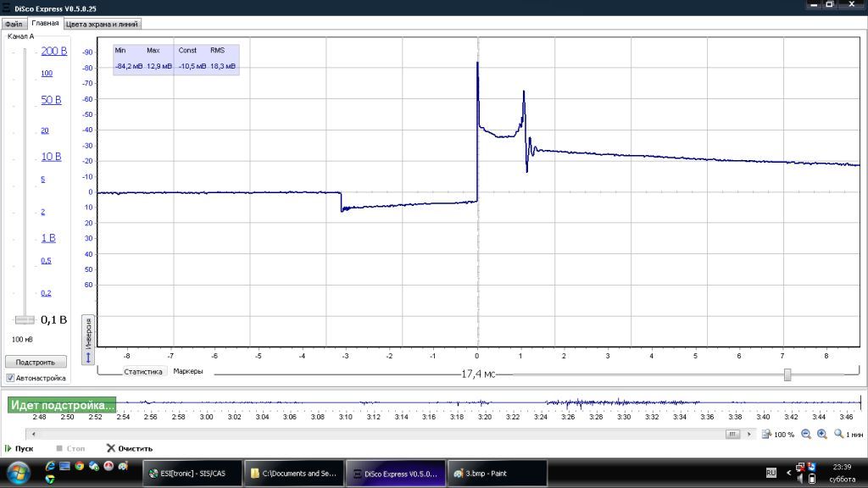
Task: Click the 0,1 В current range label
Action: pyautogui.click(x=53, y=319)
